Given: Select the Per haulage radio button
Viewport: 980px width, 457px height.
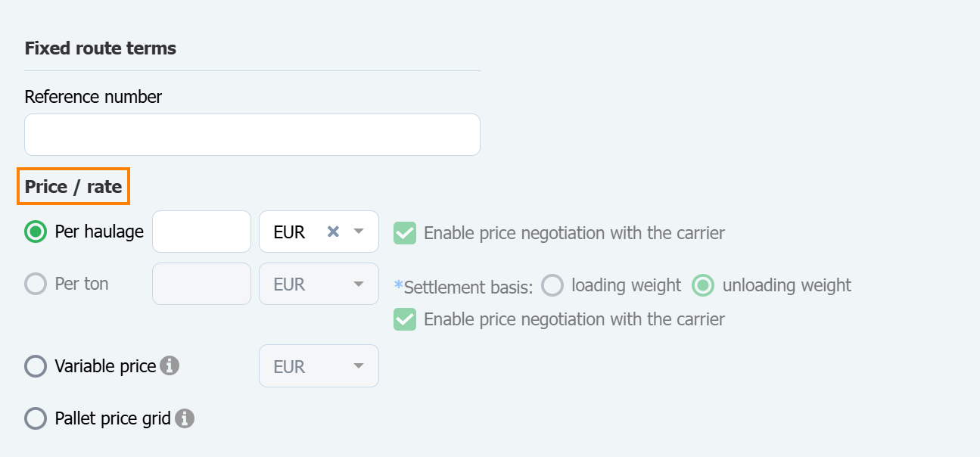Looking at the screenshot, I should point(36,232).
